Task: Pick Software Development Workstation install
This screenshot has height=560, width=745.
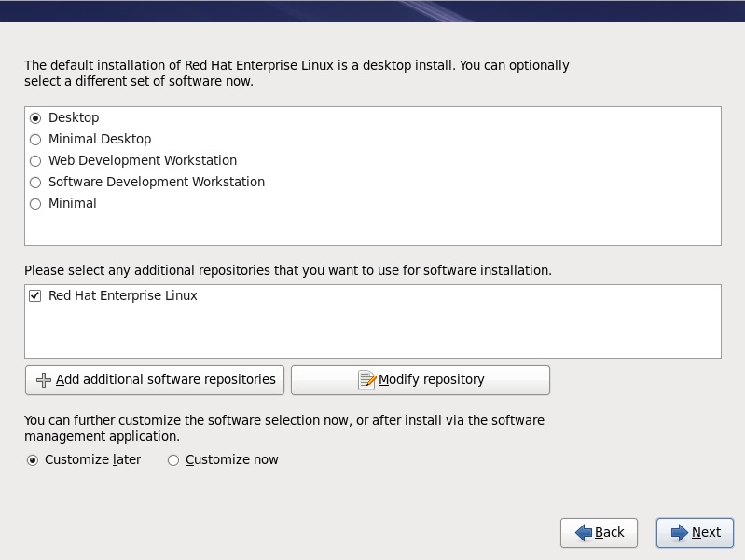Action: coord(35,182)
